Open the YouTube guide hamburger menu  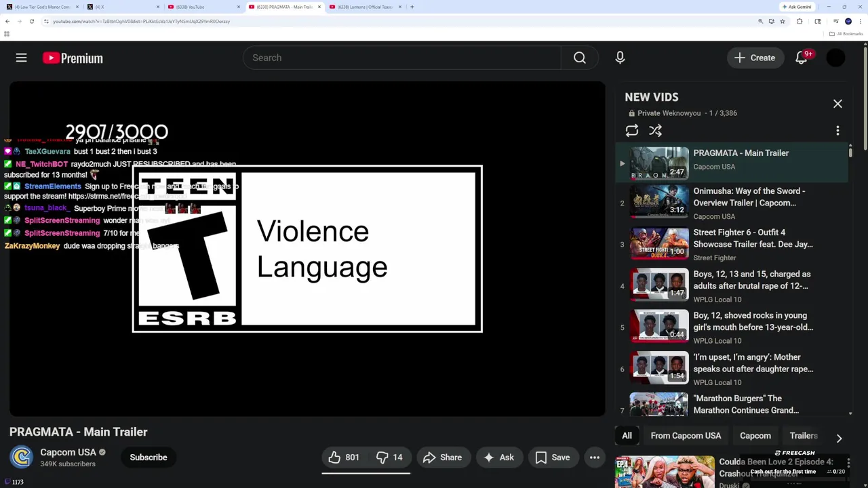pyautogui.click(x=22, y=58)
